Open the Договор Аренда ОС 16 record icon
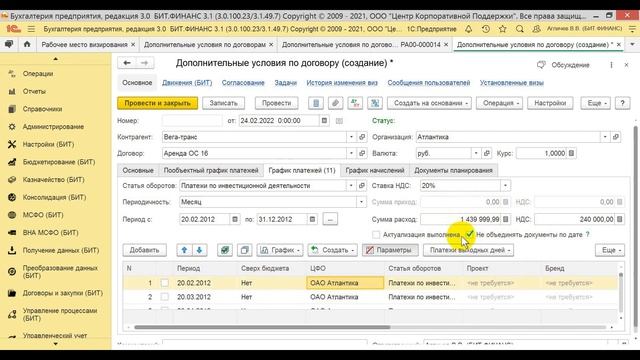This screenshot has height=360, width=640. [362, 153]
